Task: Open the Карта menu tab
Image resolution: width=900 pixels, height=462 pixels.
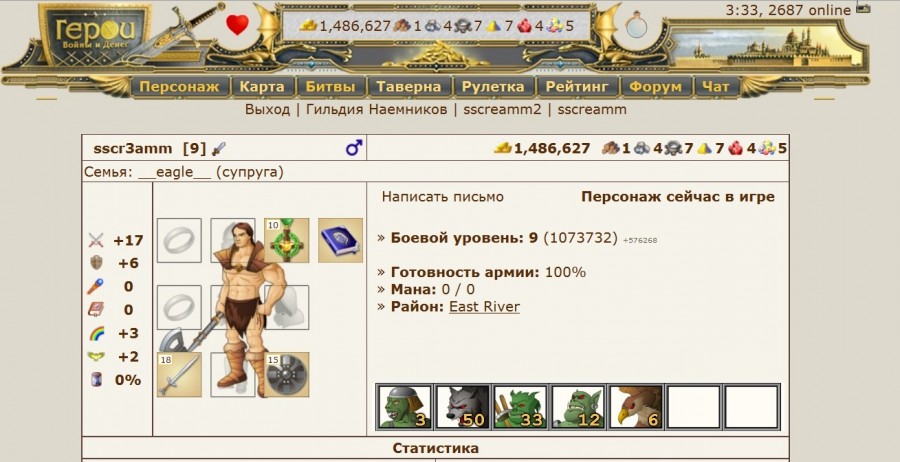Action: point(262,87)
